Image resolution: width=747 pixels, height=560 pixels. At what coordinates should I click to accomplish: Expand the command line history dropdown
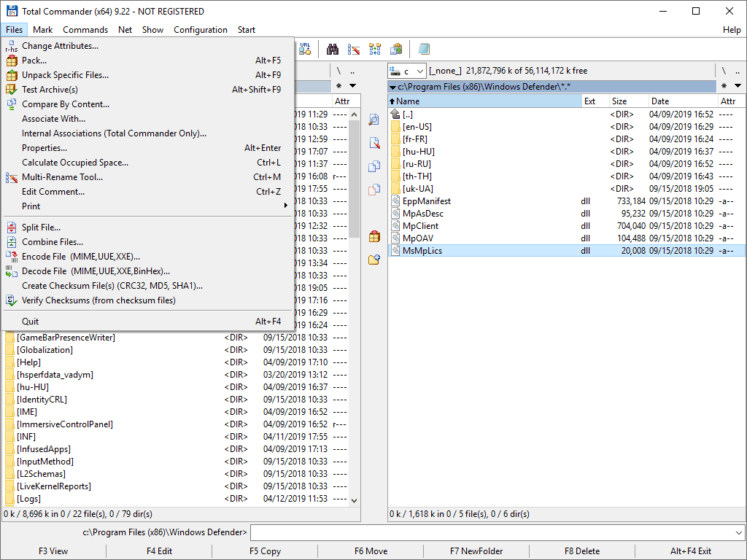click(738, 532)
